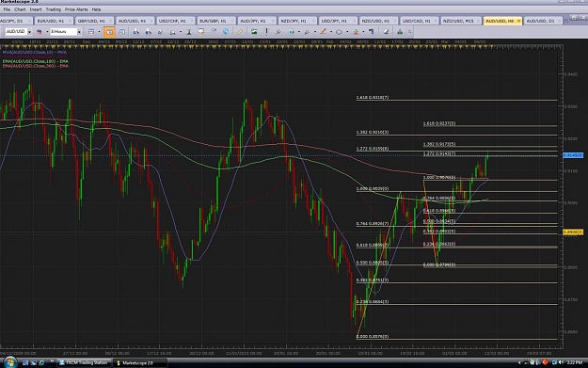Click the exclamation mark alert icon
Viewport: 588px width, 368px height.
point(266,31)
